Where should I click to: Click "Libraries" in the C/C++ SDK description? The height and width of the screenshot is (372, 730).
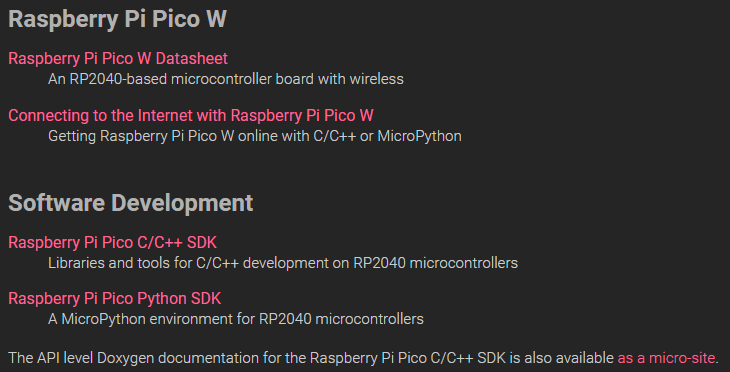coord(76,263)
